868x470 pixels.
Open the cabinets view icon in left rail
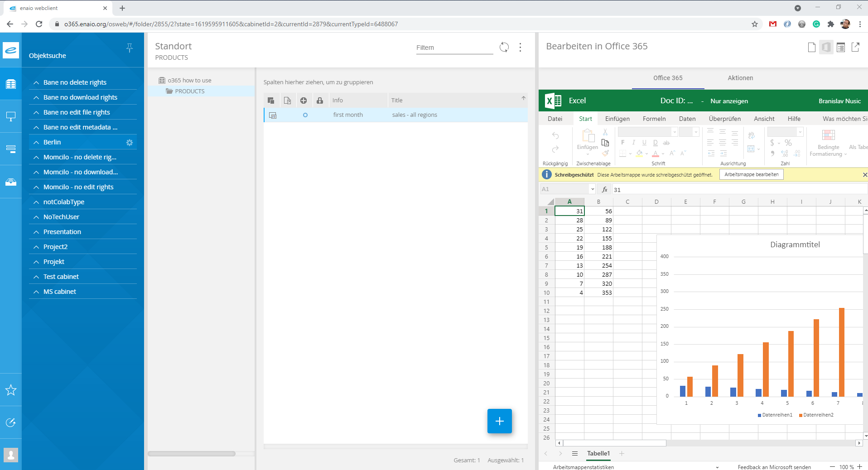[11, 84]
